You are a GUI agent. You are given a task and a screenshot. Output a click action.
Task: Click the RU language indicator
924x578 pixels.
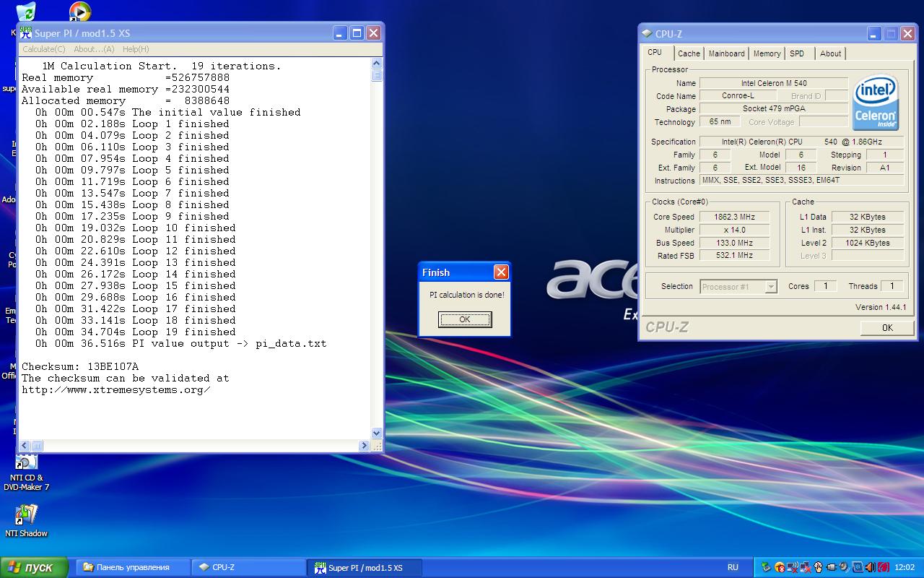pos(733,567)
